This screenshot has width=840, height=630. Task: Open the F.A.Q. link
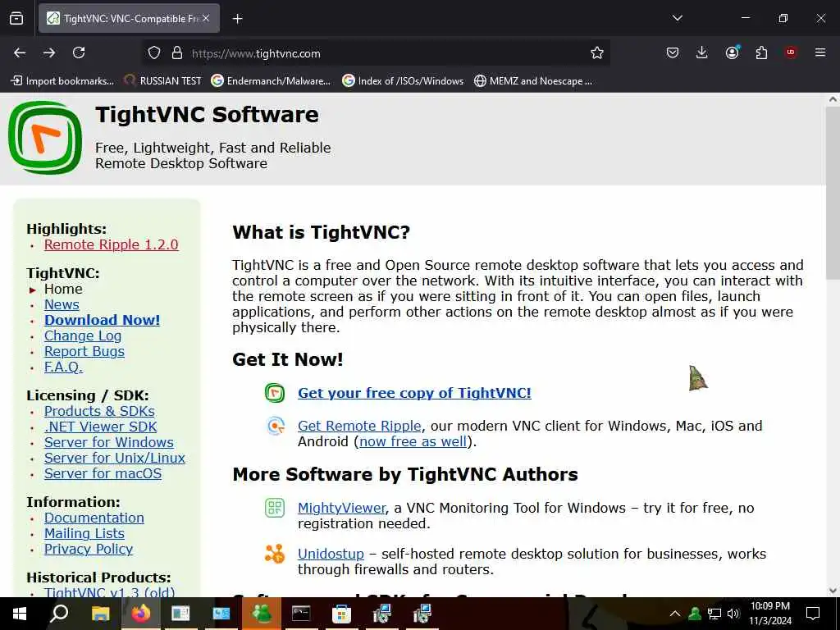63,367
